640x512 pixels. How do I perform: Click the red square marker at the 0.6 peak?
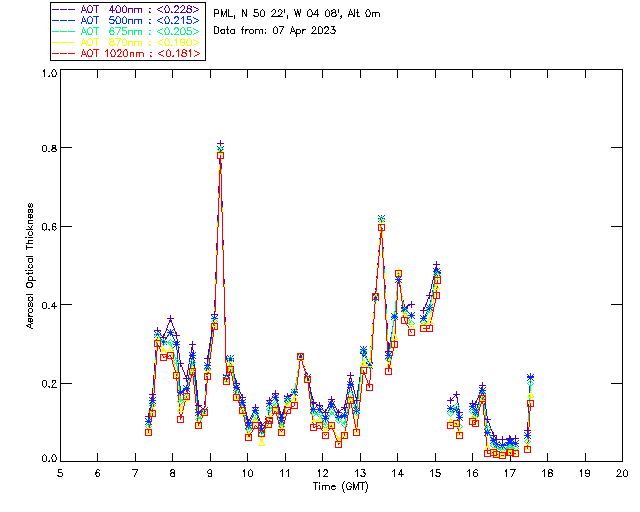click(x=382, y=227)
